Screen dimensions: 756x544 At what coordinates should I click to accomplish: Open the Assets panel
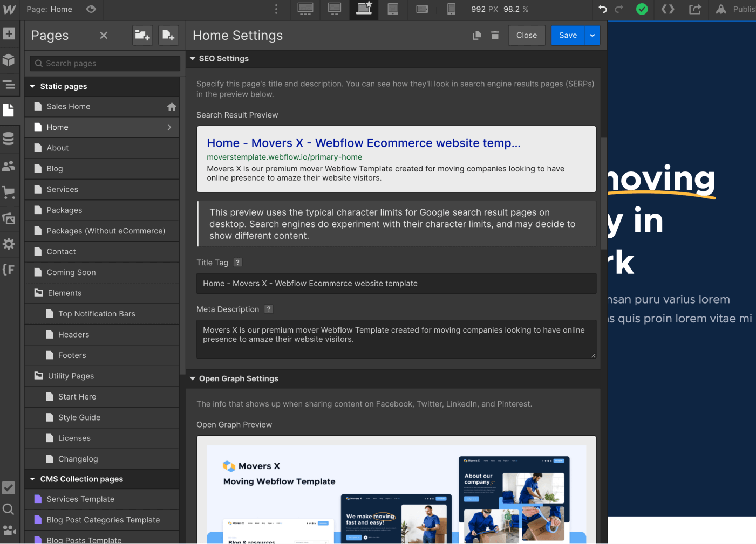point(9,218)
